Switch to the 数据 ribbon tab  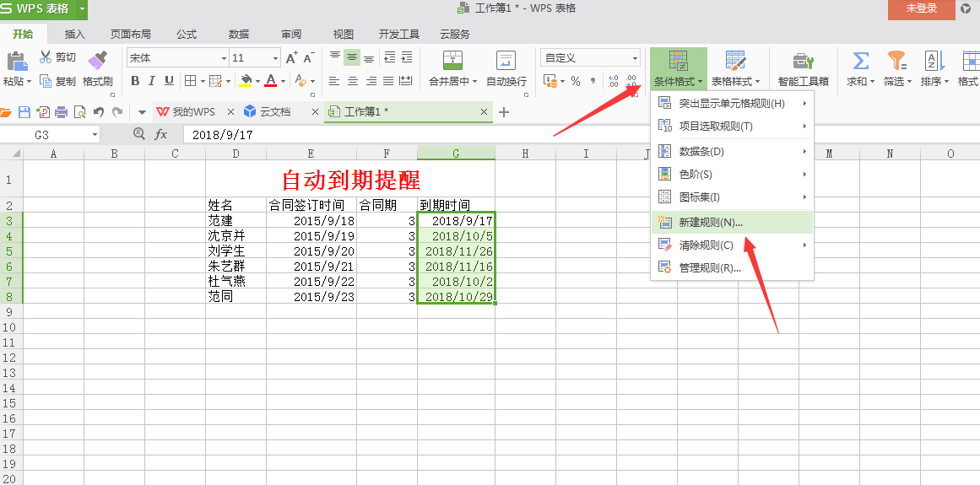239,35
